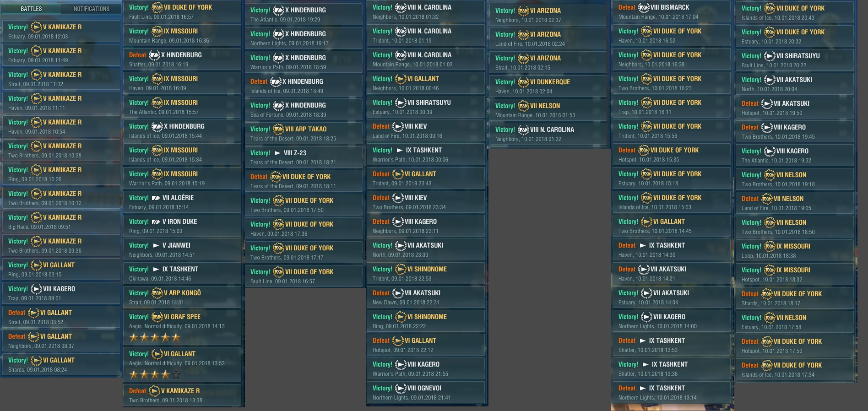868x411 pixels.
Task: Click destroyer icon of Kiev Land of Fire defeat
Action: click(x=398, y=126)
